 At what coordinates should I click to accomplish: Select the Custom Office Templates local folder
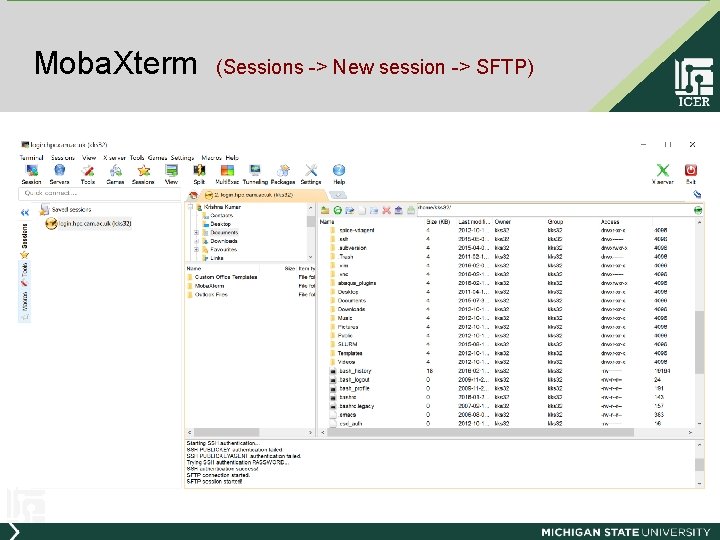222,277
